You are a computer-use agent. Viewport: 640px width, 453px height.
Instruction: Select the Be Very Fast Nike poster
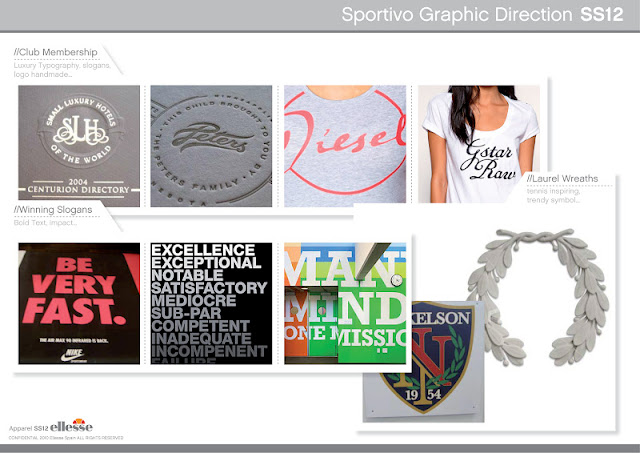(79, 303)
